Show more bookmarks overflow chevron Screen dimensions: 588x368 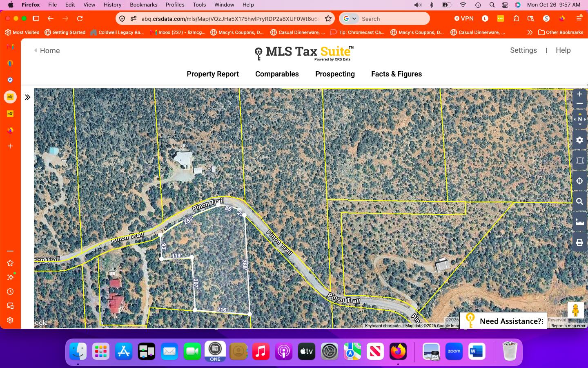tap(530, 32)
